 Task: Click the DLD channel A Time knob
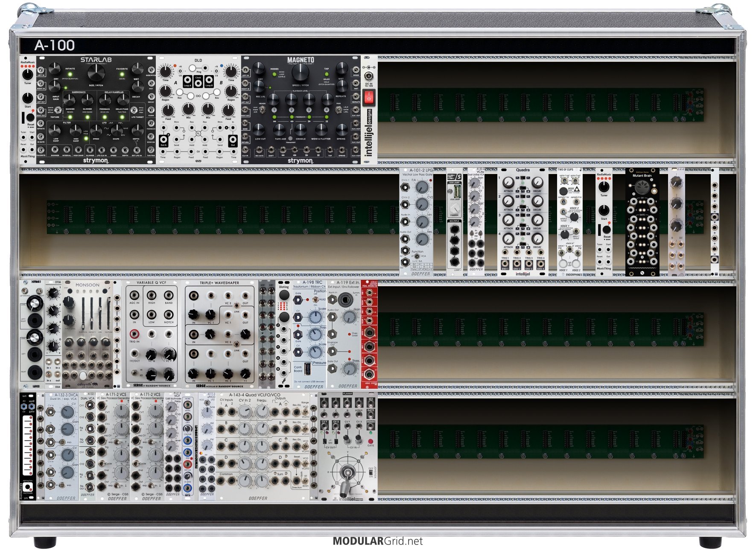[x=166, y=71]
